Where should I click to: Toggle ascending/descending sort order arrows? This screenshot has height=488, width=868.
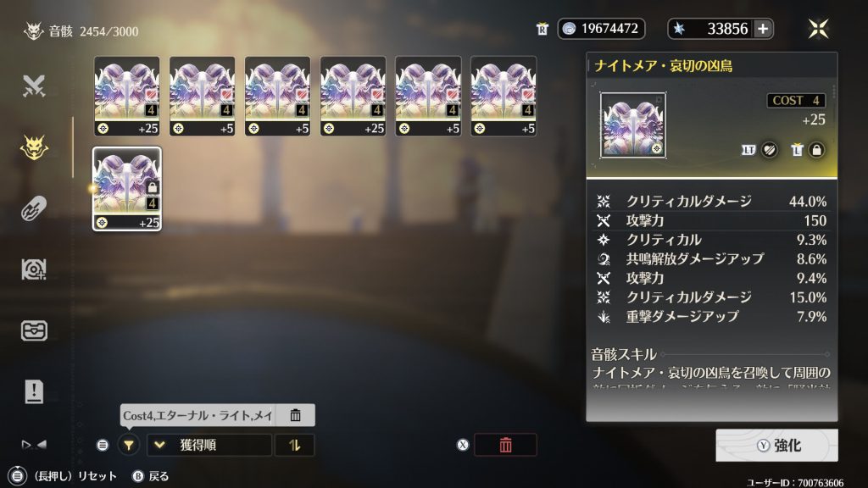coord(294,445)
